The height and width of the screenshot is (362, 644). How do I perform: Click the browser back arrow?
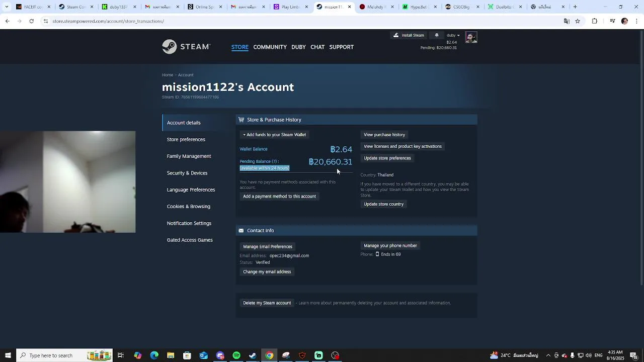pos(7,21)
